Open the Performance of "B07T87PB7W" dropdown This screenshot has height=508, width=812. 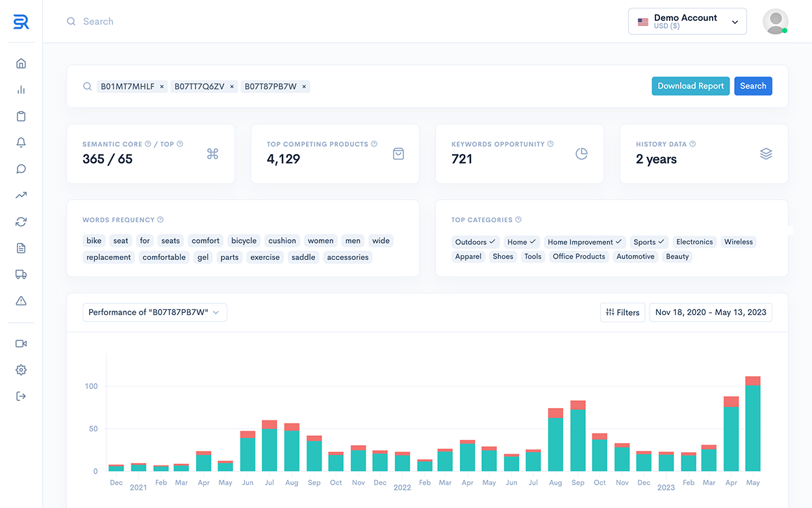pos(155,312)
